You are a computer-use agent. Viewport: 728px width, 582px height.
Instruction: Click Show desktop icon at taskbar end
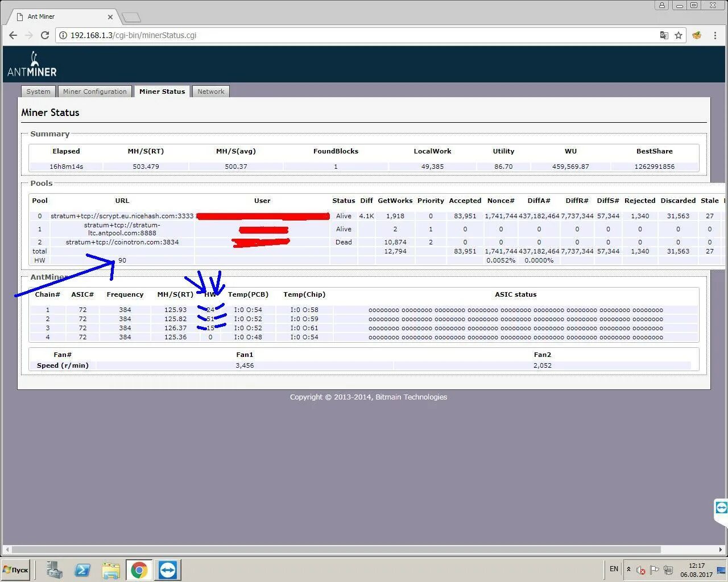pos(721,570)
